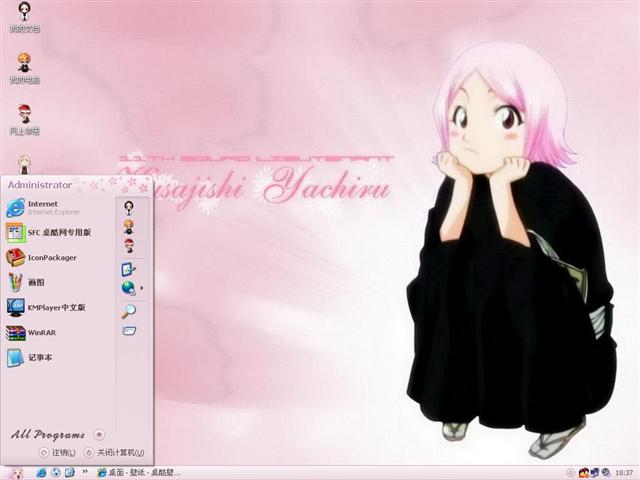Open the Control Panel icon in Start menu right column
Image resolution: width=640 pixels, height=480 pixels.
tap(129, 269)
